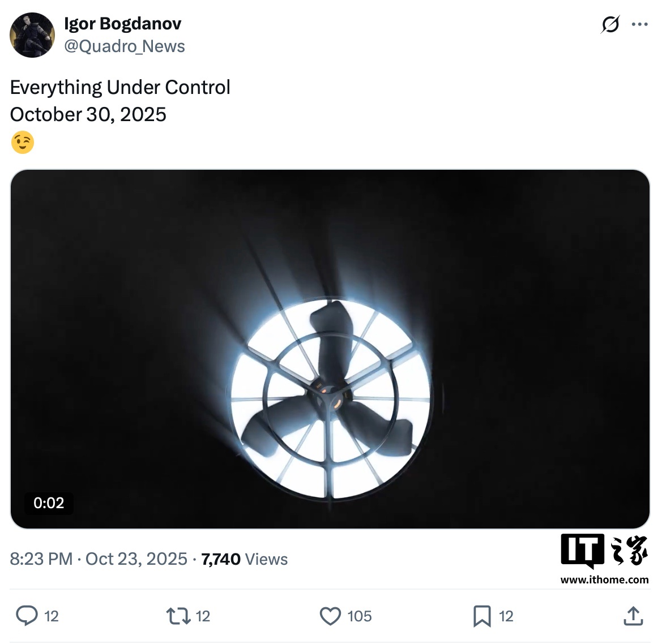Click the 0:02 video duration badge
Viewport: 666px width, 644px height.
pos(49,503)
